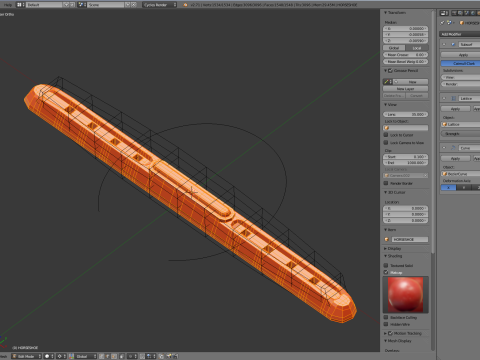Toggle Lock Camera to View checkbox
480x360 pixels.
(386, 143)
